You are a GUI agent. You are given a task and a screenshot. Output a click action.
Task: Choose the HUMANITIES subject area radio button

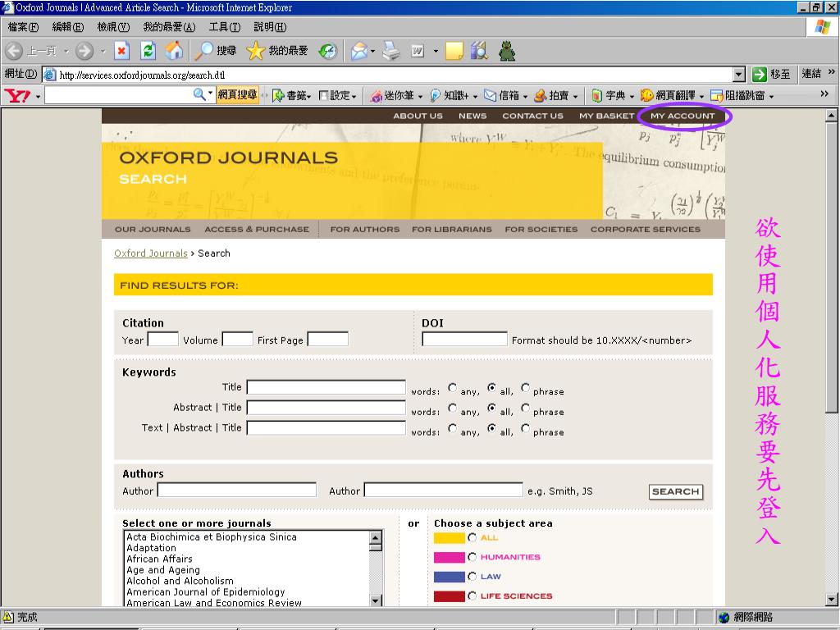click(472, 557)
